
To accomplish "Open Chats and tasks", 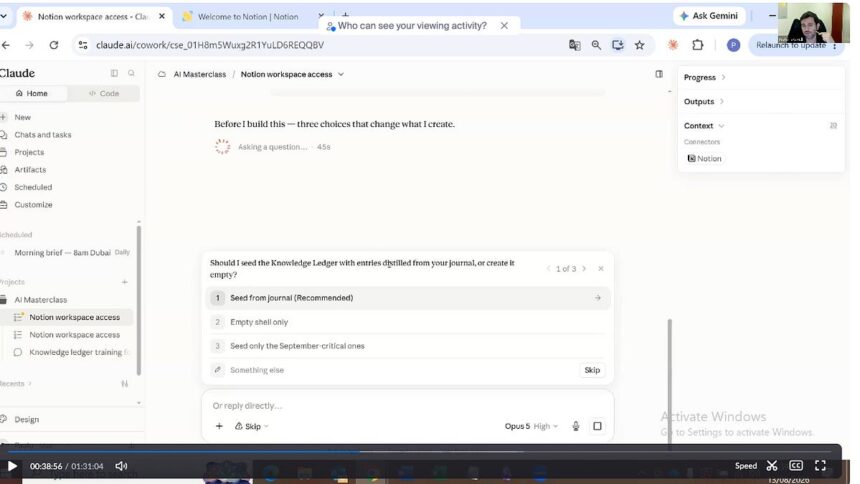I will click(x=43, y=134).
